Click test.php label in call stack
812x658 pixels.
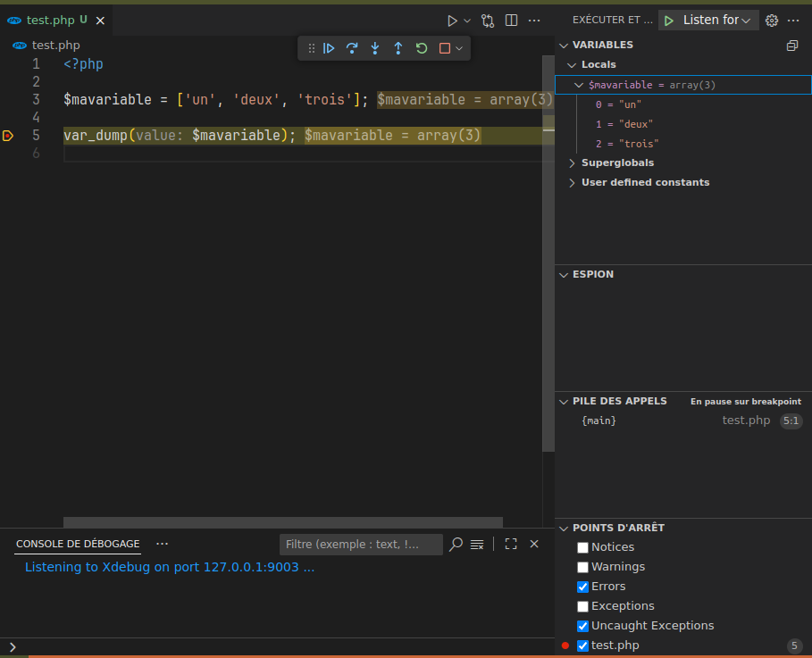746,421
